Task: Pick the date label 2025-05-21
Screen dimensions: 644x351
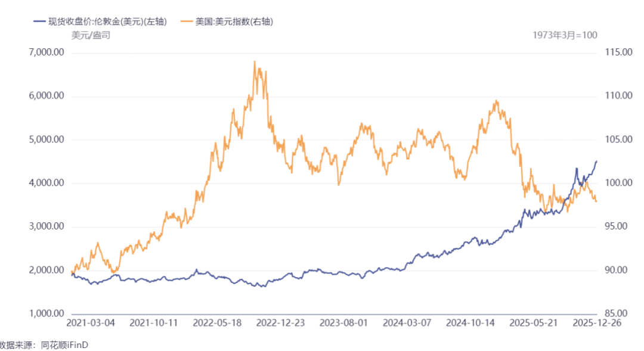Action: coord(534,323)
